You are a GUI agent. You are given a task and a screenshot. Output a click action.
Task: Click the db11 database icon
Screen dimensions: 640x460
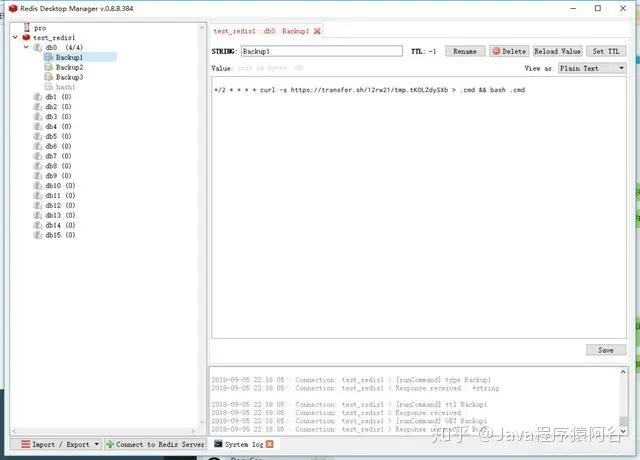tap(38, 196)
